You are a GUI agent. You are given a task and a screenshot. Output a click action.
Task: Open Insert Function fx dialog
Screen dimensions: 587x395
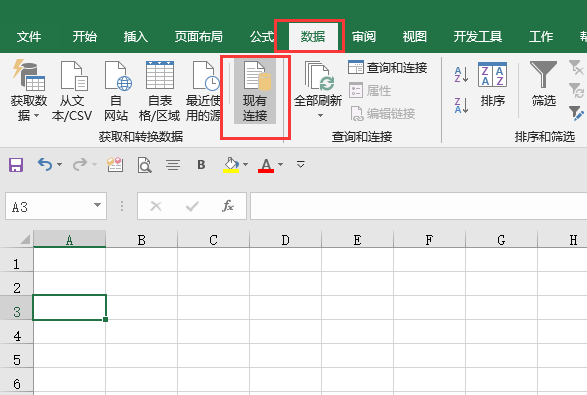click(228, 206)
